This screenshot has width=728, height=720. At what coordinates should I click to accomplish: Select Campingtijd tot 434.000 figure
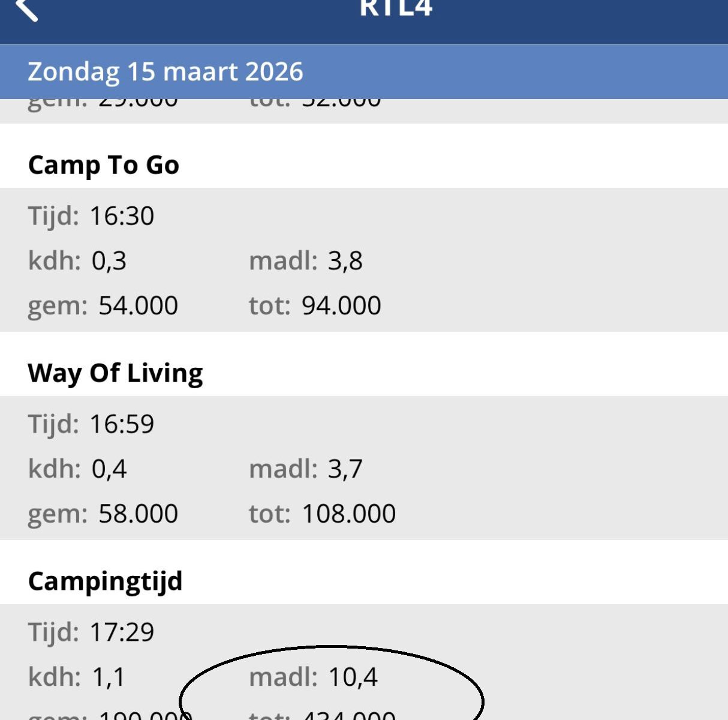pyautogui.click(x=348, y=715)
